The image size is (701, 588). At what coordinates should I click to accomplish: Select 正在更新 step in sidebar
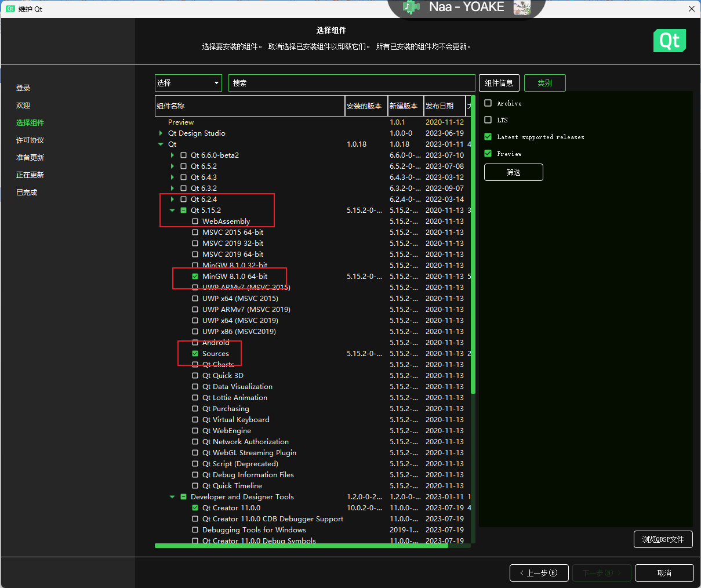pos(30,175)
